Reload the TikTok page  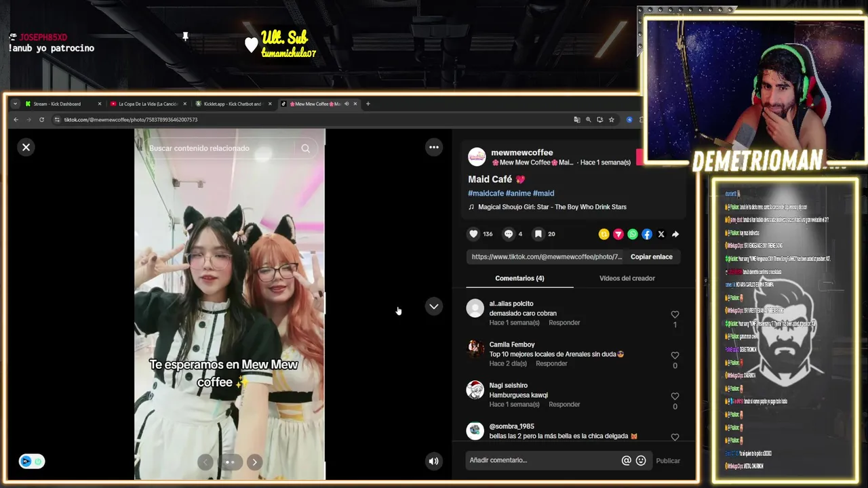(41, 119)
